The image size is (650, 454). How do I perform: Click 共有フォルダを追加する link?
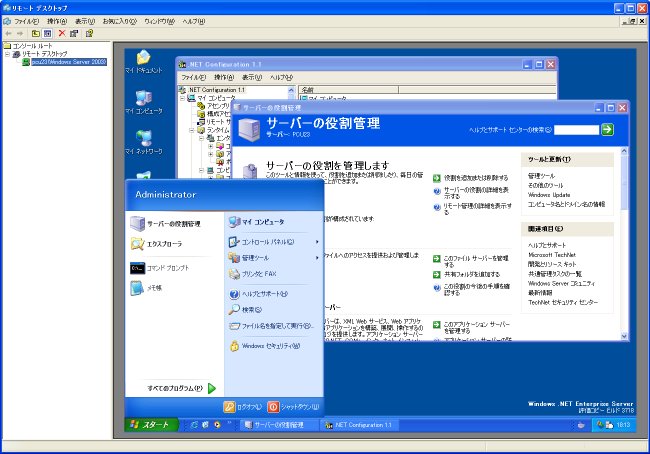point(471,274)
